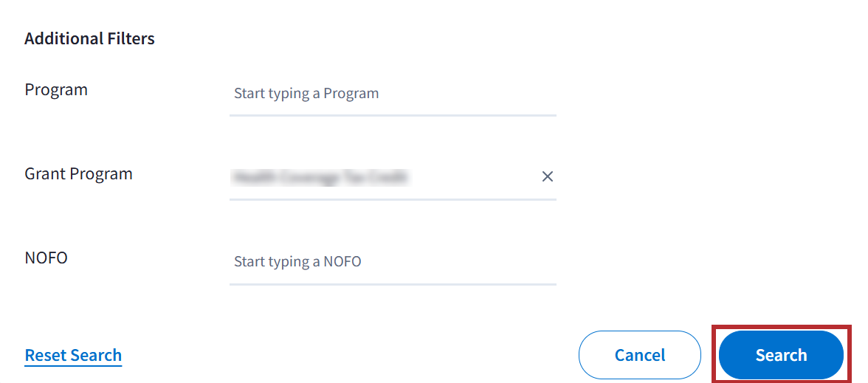
Task: Click the Additional Filters heading
Action: click(x=89, y=38)
